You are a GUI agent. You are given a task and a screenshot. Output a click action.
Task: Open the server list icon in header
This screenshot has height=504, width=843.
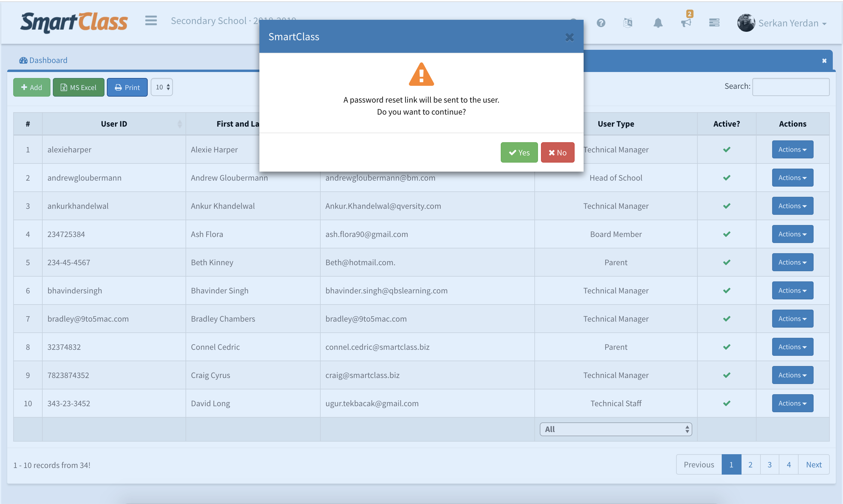(714, 22)
